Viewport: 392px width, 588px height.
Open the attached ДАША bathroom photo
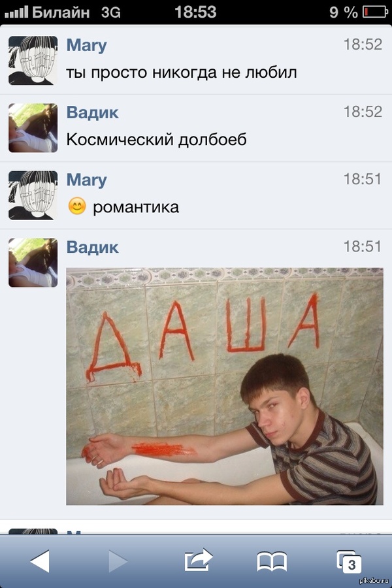click(x=225, y=386)
